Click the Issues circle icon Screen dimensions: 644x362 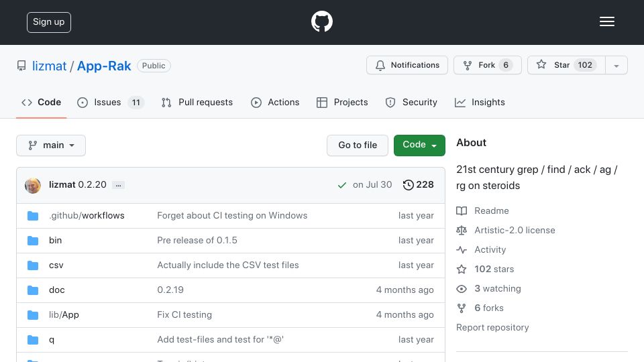click(83, 103)
